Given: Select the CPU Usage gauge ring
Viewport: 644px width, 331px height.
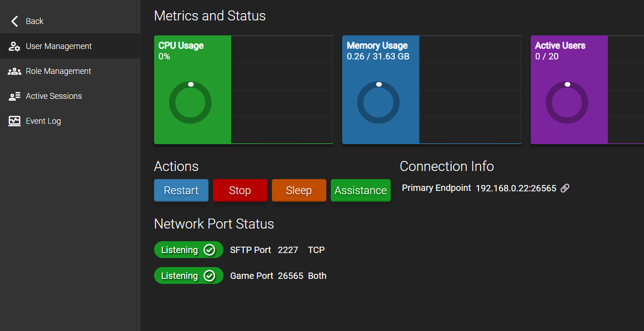Looking at the screenshot, I should (x=190, y=102).
